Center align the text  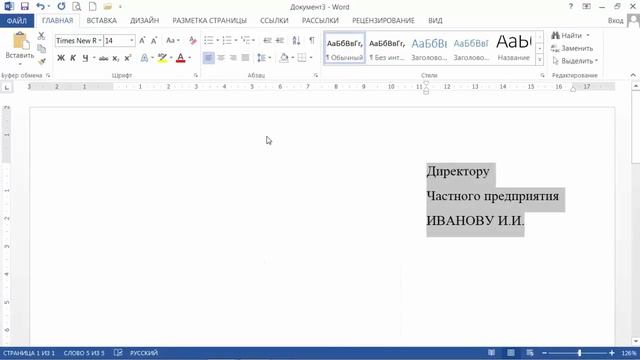click(x=221, y=58)
